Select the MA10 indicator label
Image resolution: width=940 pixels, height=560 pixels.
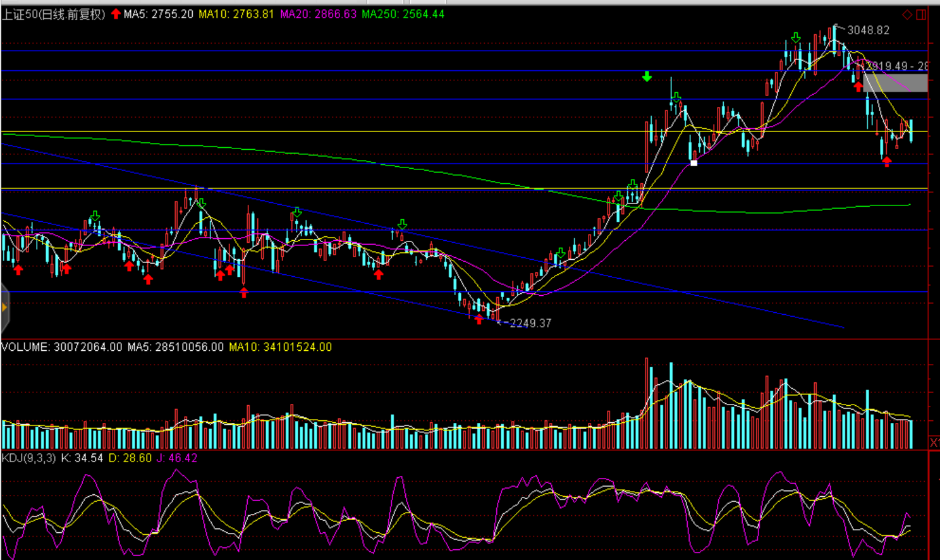(236, 14)
